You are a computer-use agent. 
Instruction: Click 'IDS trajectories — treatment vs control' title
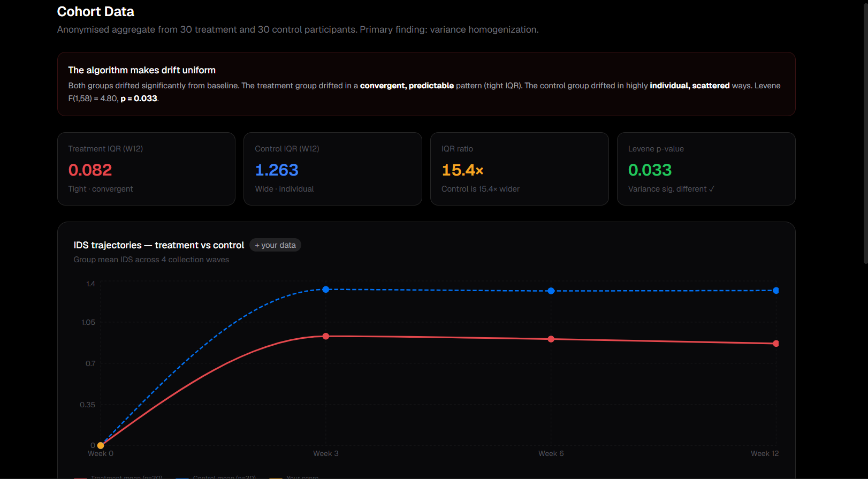[159, 245]
